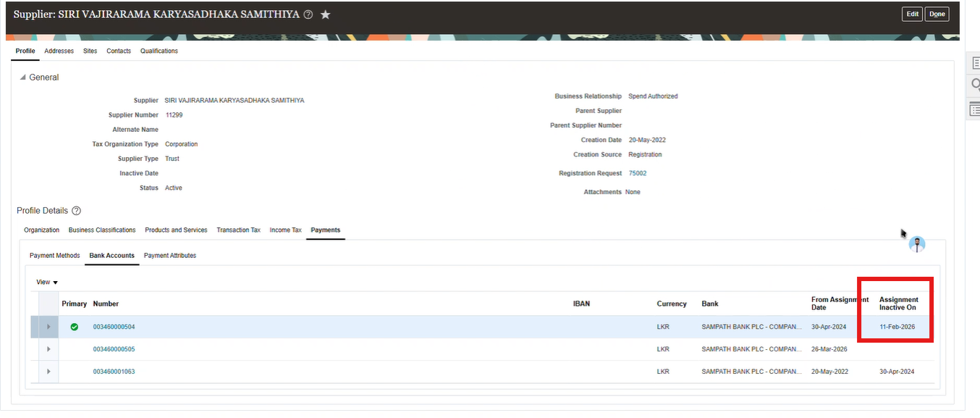The width and height of the screenshot is (980, 418).
Task: Open the Income Tax tab
Action: click(x=286, y=230)
